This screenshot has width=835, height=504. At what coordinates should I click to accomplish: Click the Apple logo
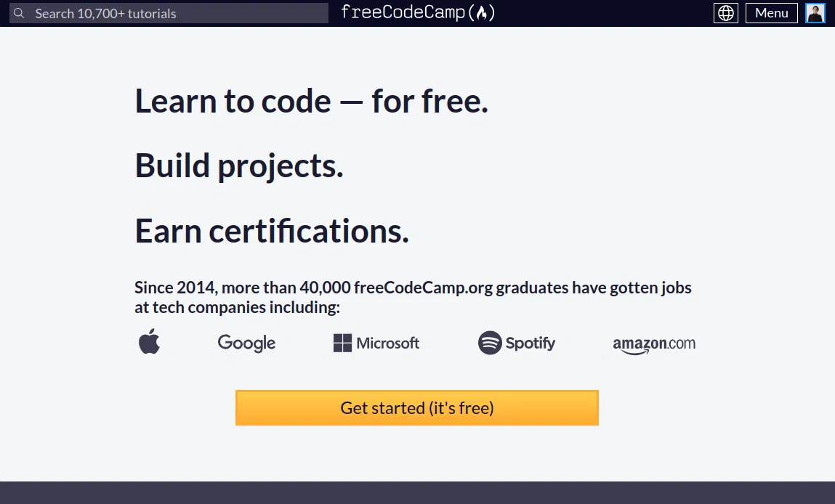(x=149, y=341)
